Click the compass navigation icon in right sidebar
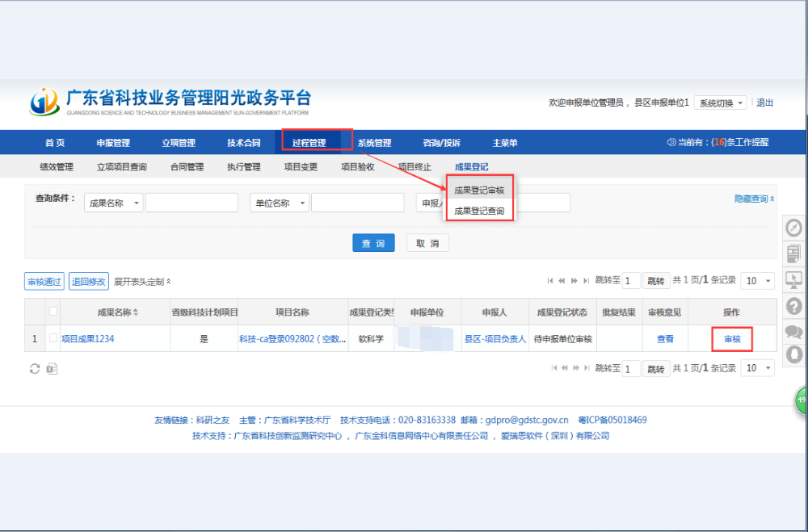The image size is (808, 532). pos(794,228)
